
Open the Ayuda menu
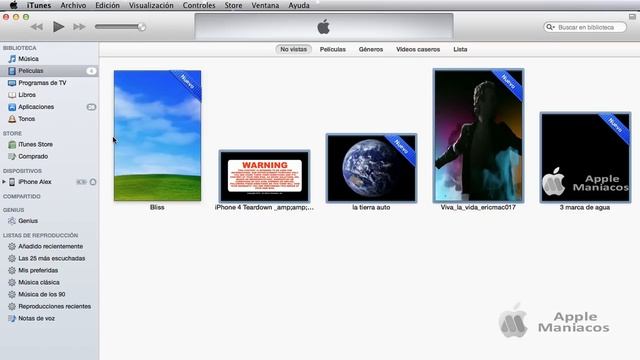point(299,5)
